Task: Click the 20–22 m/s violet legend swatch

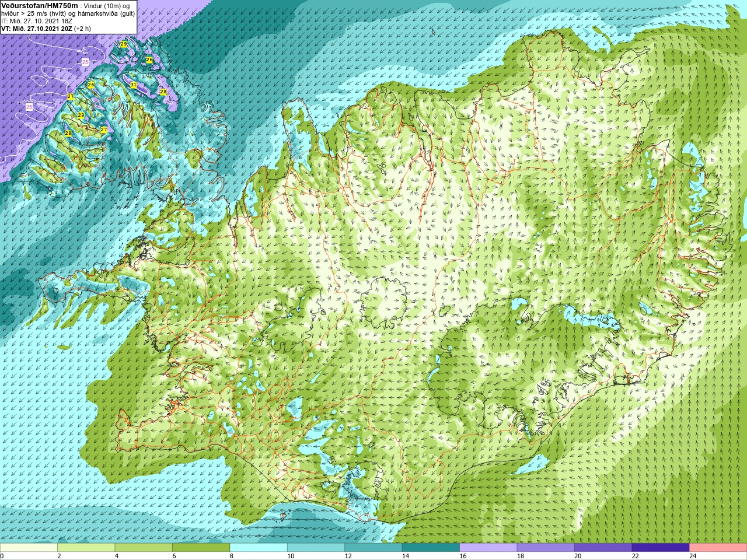Action: 603,548
